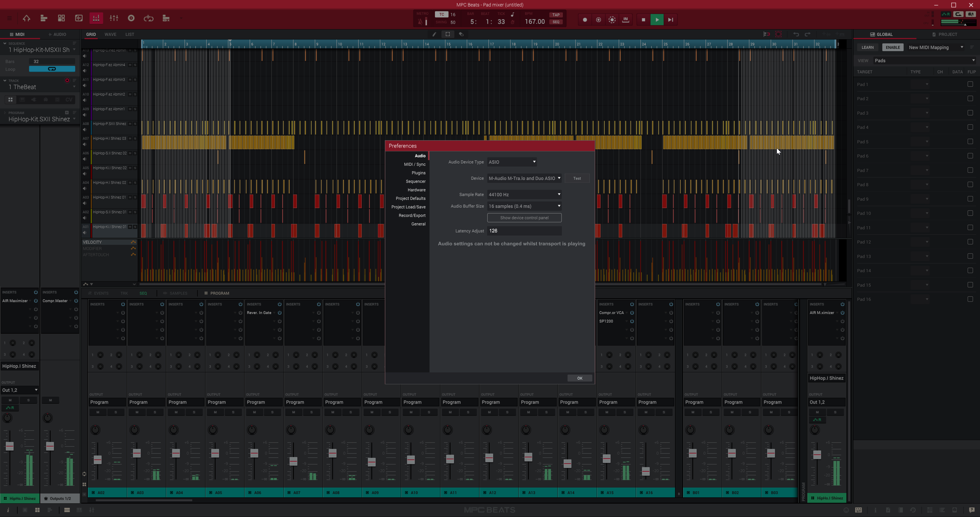Tick the FLIP checkbox for Pad 10
This screenshot has width=980, height=517.
(x=970, y=213)
